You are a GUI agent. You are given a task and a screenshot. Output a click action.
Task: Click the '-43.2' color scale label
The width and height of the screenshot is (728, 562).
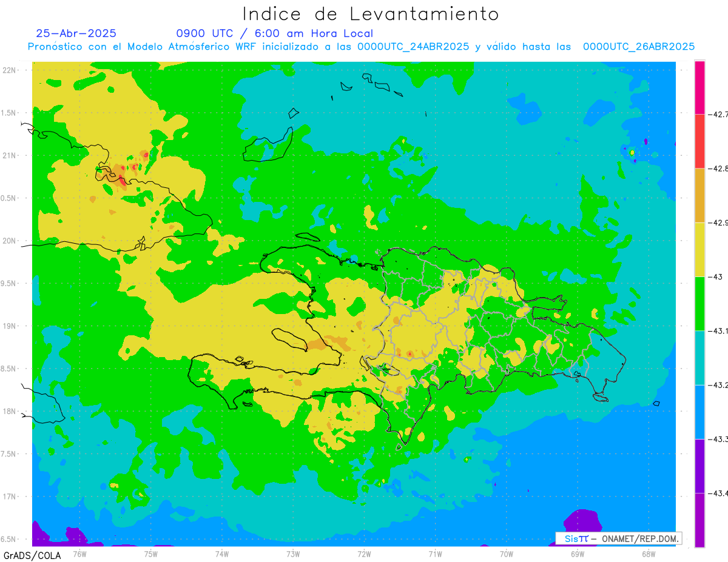717,385
